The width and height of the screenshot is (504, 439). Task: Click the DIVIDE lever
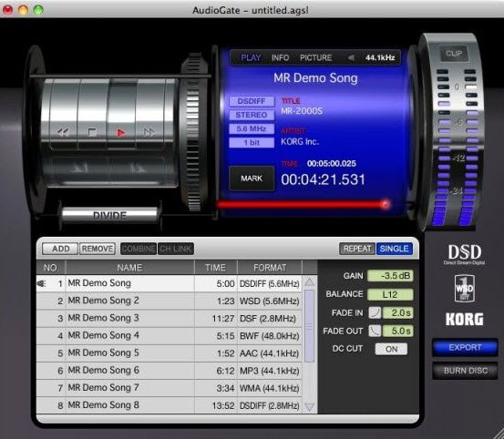(x=109, y=215)
